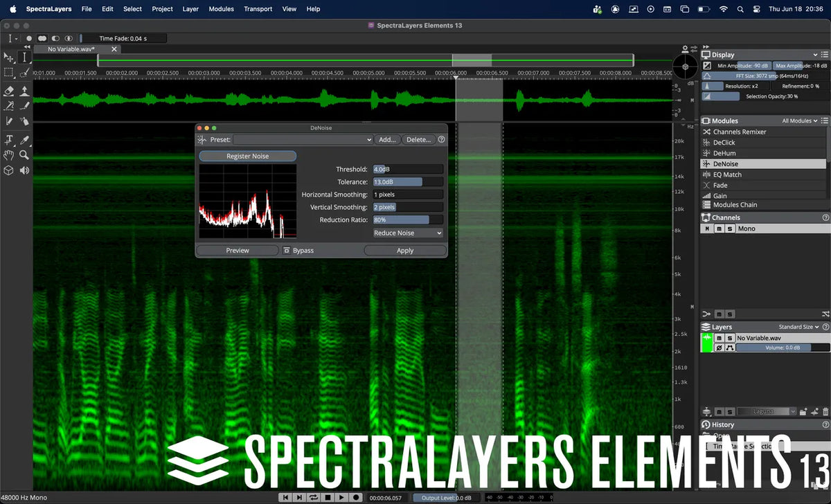This screenshot has width=831, height=504.
Task: Open the Select menu
Action: [x=132, y=9]
